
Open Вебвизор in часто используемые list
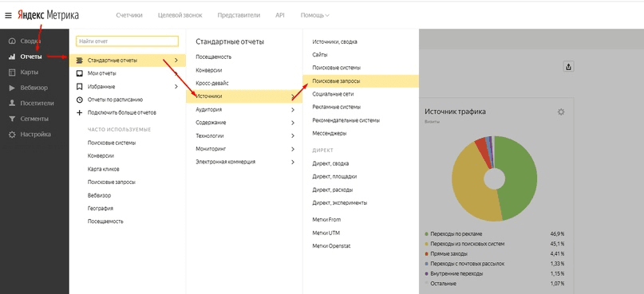(99, 195)
